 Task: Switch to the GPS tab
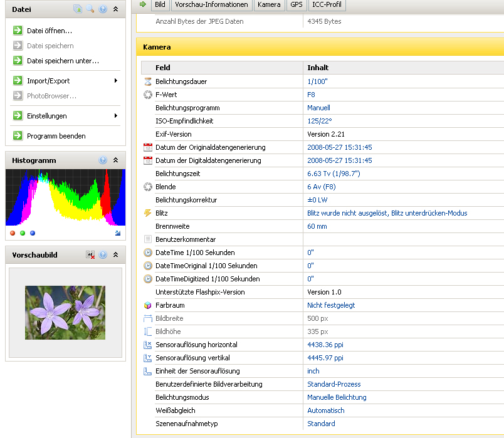(296, 5)
